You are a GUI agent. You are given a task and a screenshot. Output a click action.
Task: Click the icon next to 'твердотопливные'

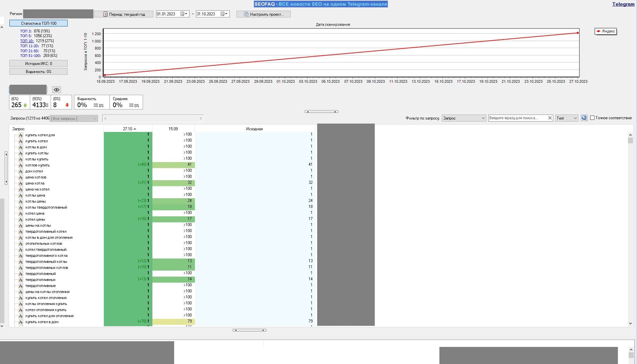[x=21, y=286]
